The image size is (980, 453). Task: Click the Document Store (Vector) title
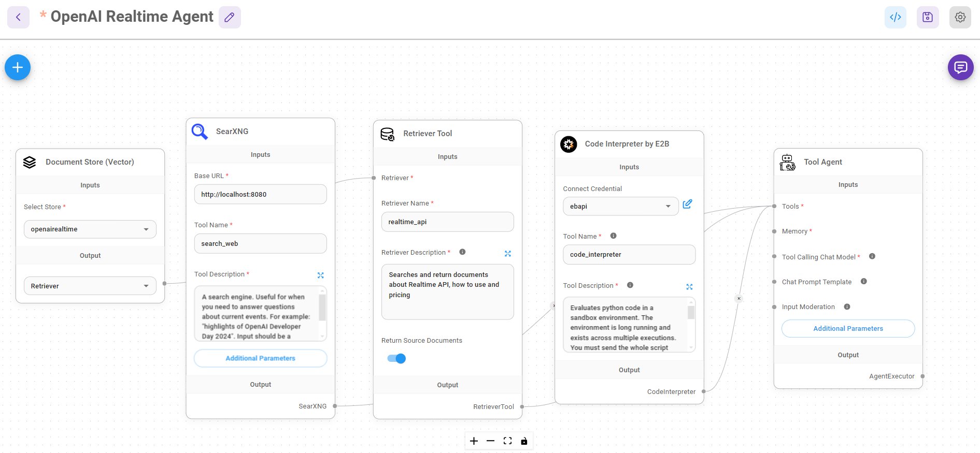[x=90, y=162]
